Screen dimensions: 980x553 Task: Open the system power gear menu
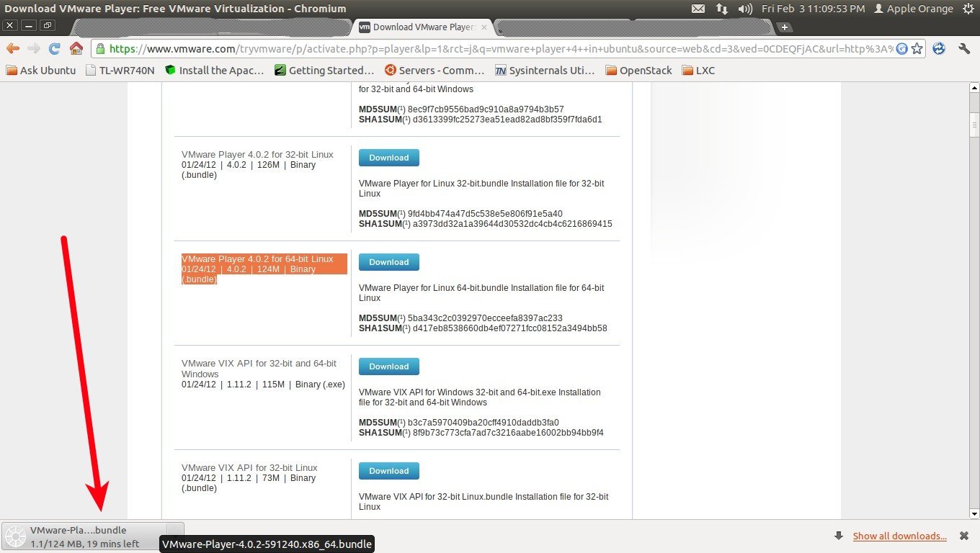(x=967, y=9)
